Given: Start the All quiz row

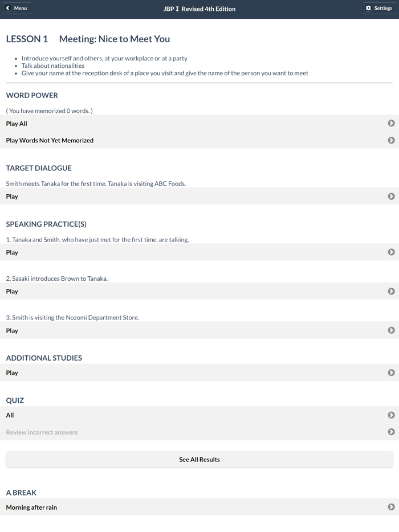Looking at the screenshot, I should click(x=10, y=415).
